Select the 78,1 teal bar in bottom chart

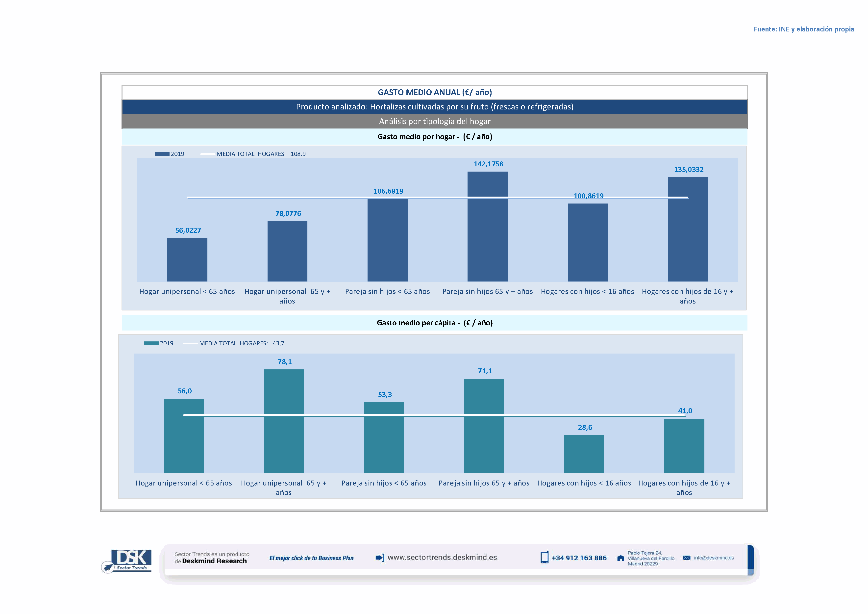click(284, 421)
